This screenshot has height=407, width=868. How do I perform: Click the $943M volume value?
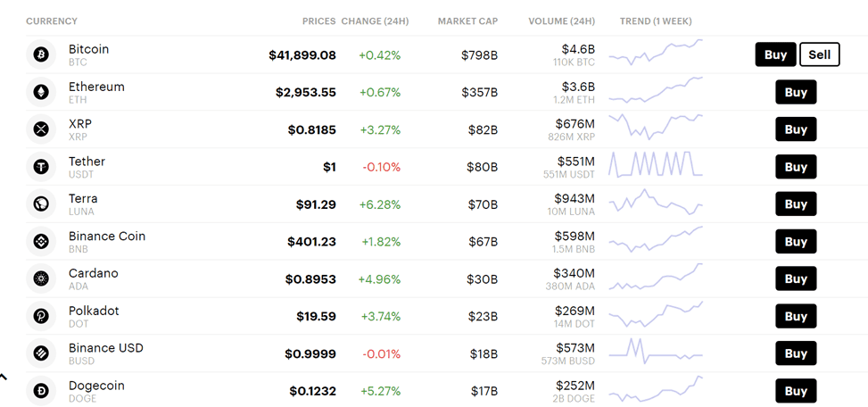(x=575, y=198)
